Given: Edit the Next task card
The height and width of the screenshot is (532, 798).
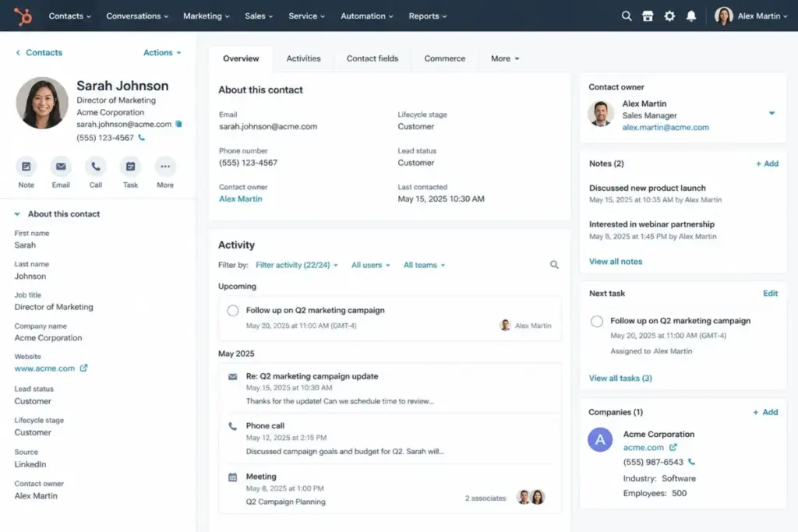Looking at the screenshot, I should click(x=770, y=294).
